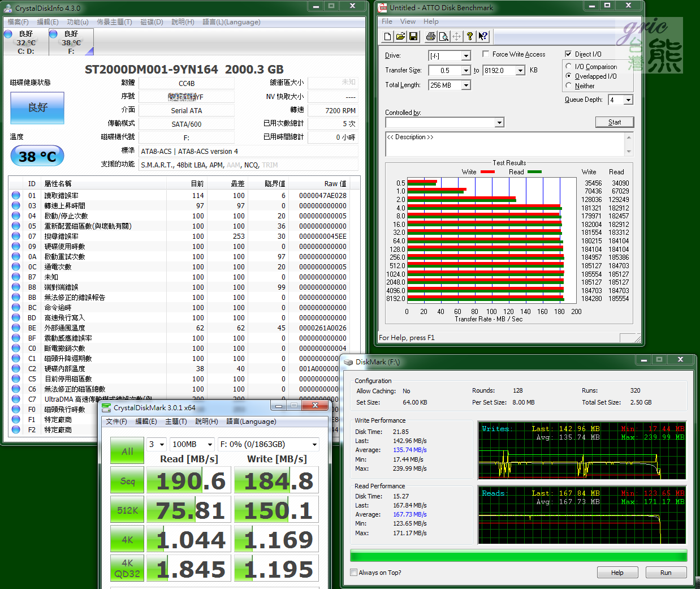Click the 38 °C temperature indicator
The height and width of the screenshot is (589, 700).
[37, 156]
